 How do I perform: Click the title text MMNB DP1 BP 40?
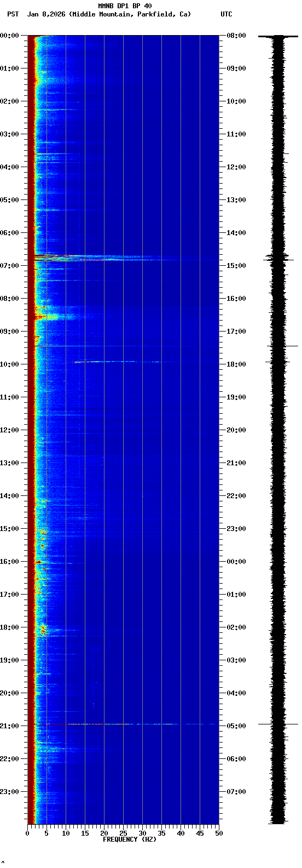(x=125, y=6)
